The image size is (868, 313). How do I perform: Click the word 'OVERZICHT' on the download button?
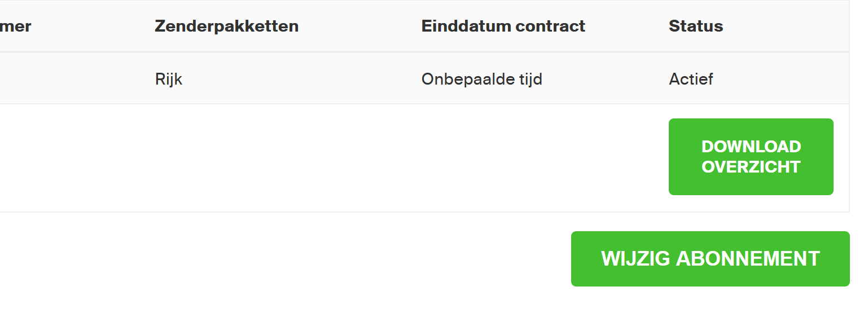pyautogui.click(x=751, y=167)
